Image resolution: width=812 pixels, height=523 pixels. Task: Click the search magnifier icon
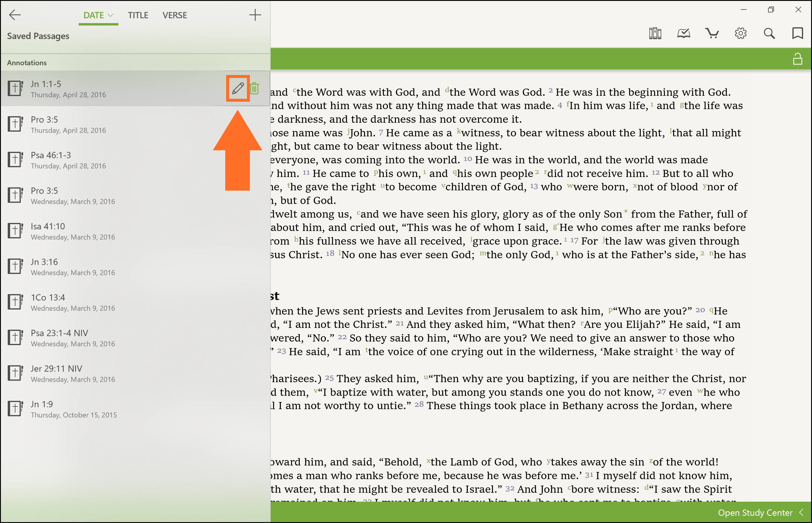coord(769,33)
